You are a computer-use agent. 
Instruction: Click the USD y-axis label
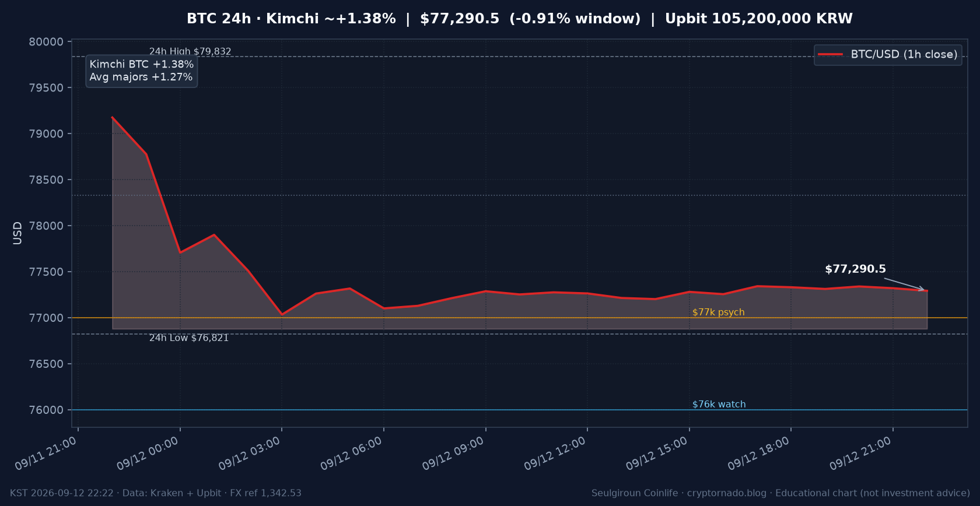coord(17,233)
